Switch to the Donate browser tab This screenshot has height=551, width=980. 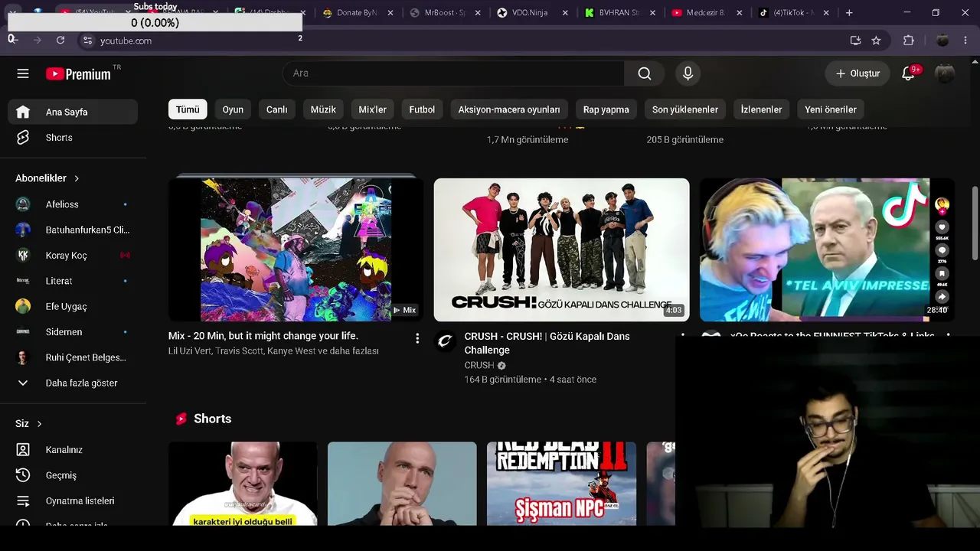(358, 13)
